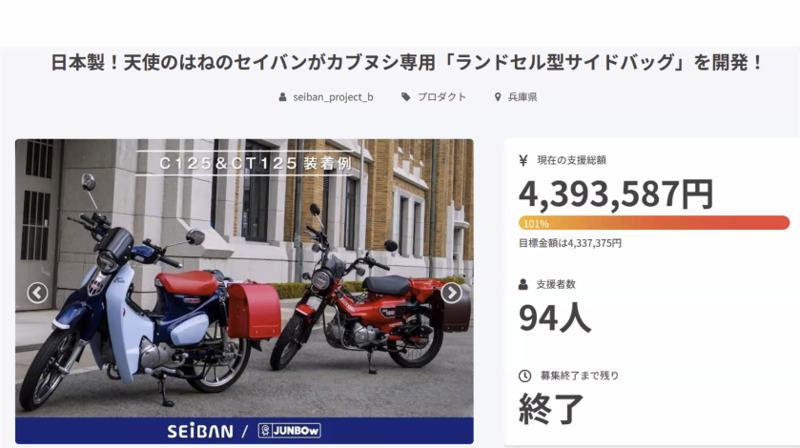This screenshot has height=448, width=800.
Task: Click the tag icon beside プロダクト
Action: 406,97
